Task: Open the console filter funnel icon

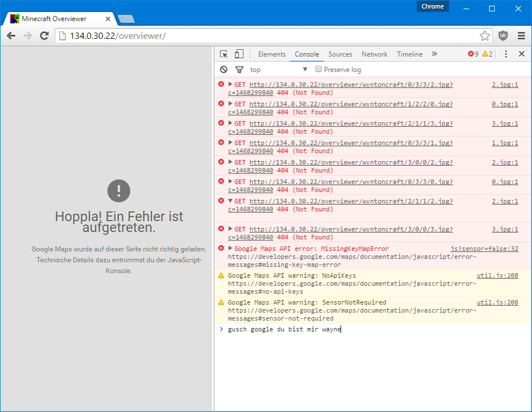Action: (239, 70)
